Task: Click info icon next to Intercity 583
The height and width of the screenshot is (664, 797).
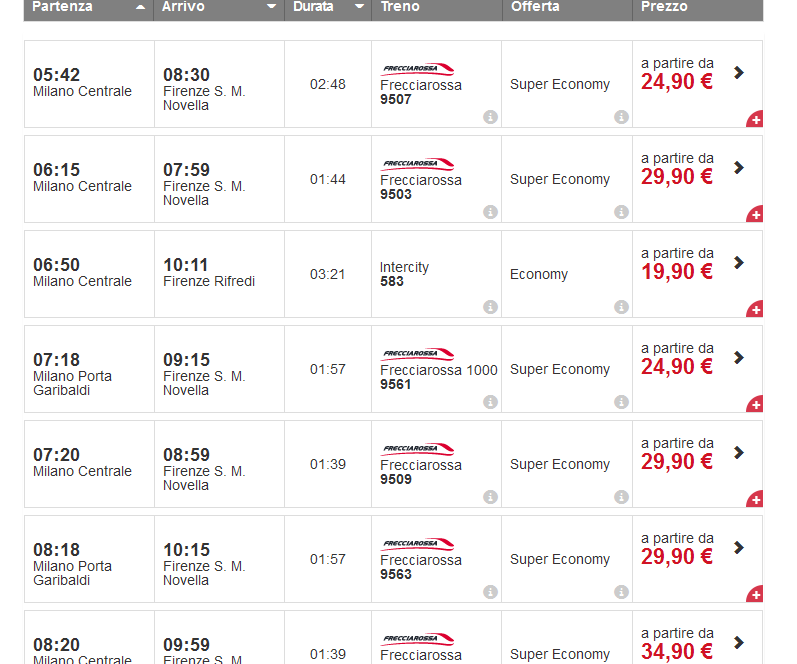Action: pos(490,307)
